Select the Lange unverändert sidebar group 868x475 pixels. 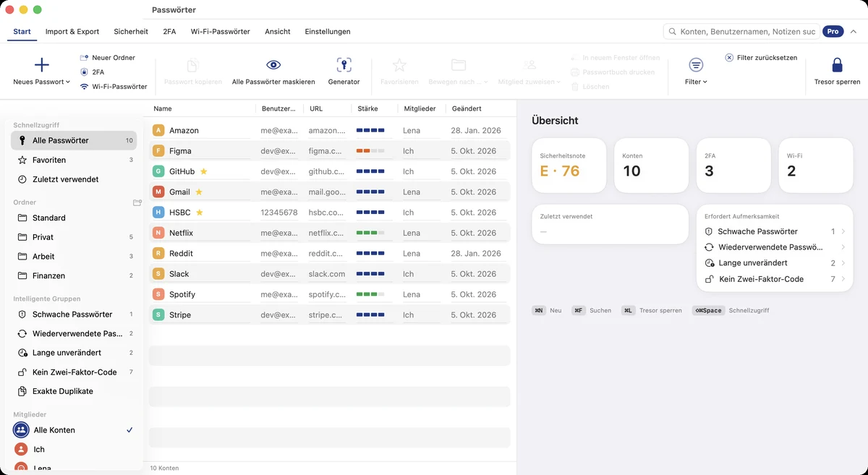point(74,353)
